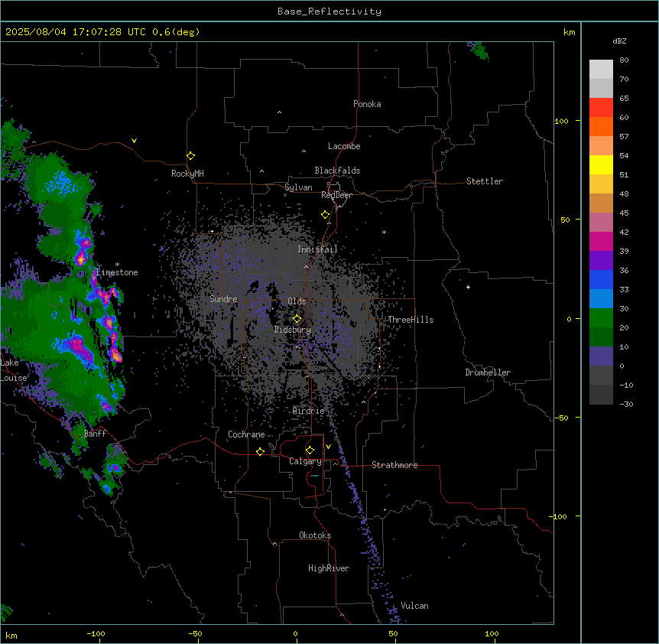Click the Base_Reflectivity title
Viewport: 659px width, 644px height.
(329, 11)
